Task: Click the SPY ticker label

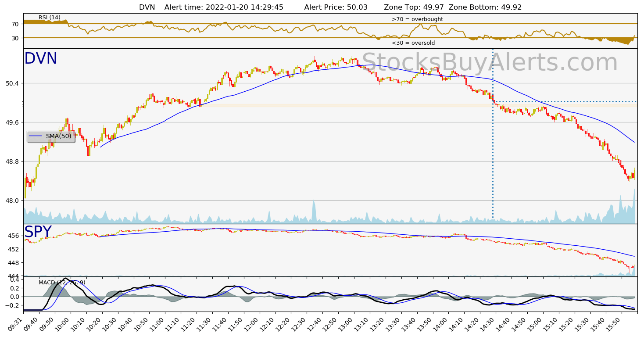Action: [x=38, y=232]
